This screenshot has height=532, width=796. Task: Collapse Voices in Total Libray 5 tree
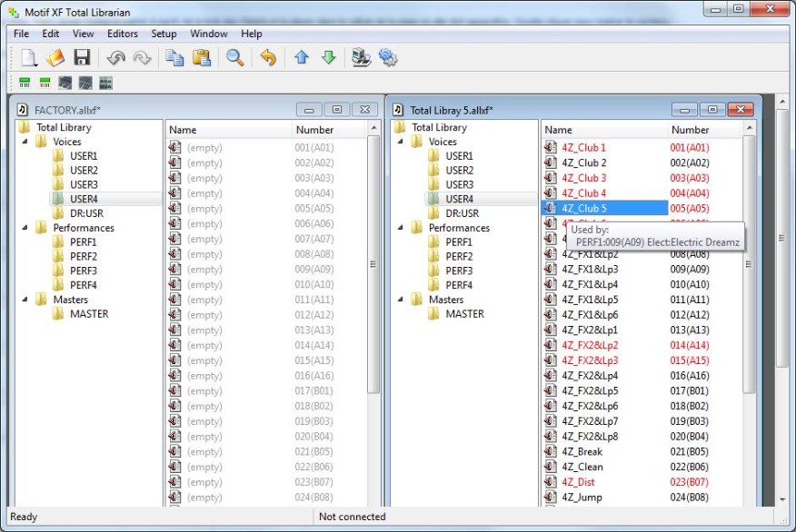[401, 142]
